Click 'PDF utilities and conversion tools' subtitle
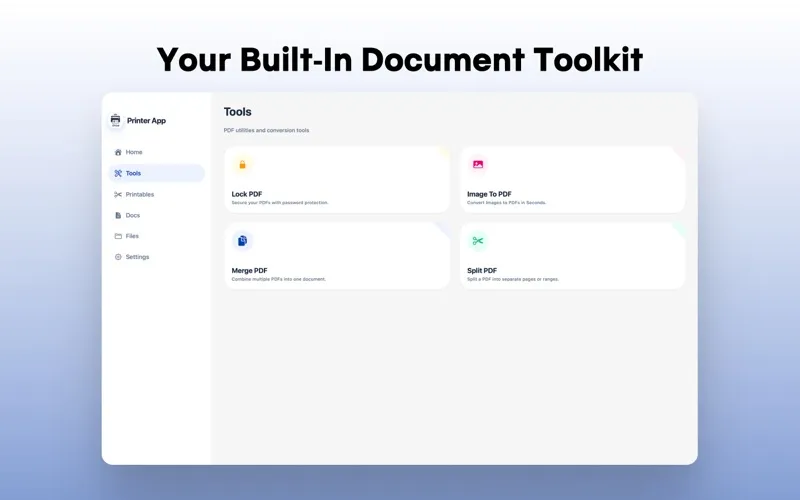 pyautogui.click(x=266, y=130)
